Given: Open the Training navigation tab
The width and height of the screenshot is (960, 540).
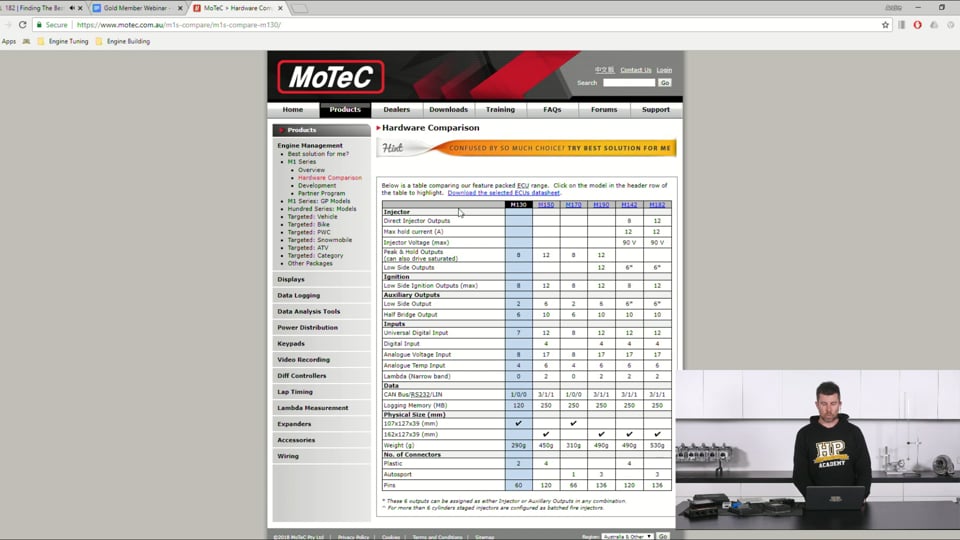Looking at the screenshot, I should (x=500, y=110).
